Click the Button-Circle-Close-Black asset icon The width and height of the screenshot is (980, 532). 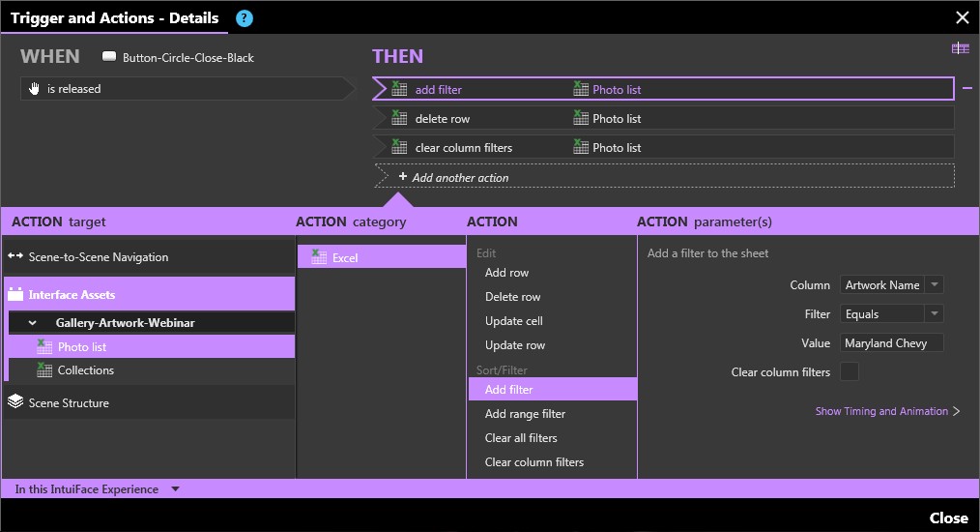pos(109,57)
